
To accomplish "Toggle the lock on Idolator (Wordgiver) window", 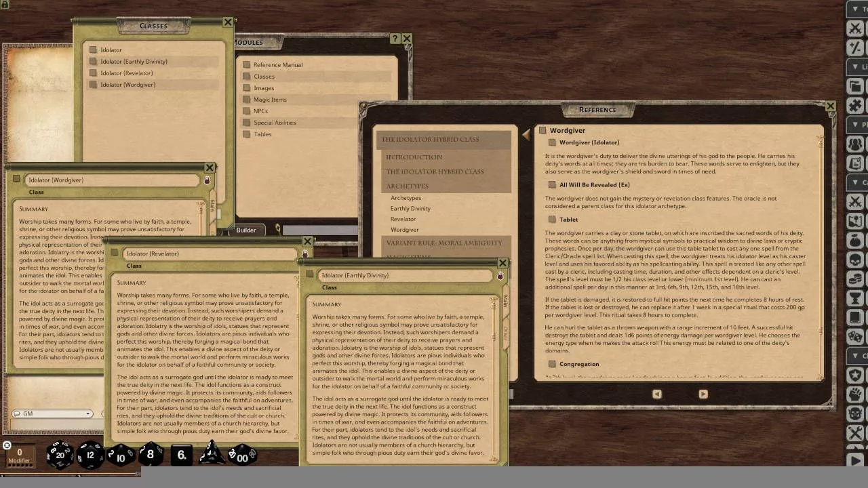I will 207,181.
